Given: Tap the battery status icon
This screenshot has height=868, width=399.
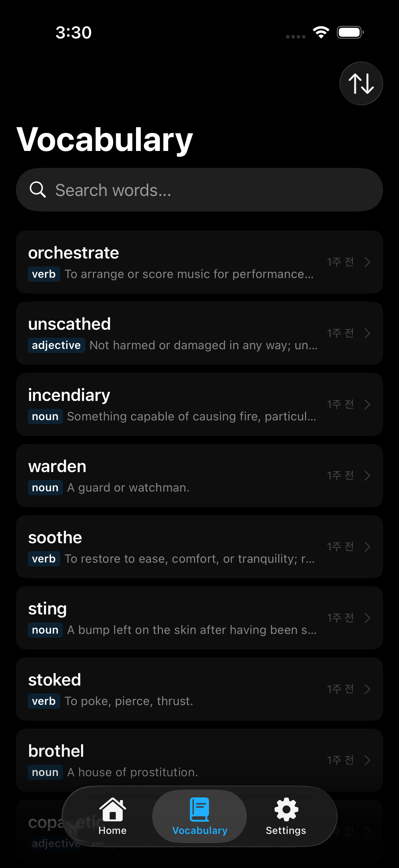Looking at the screenshot, I should [x=350, y=32].
